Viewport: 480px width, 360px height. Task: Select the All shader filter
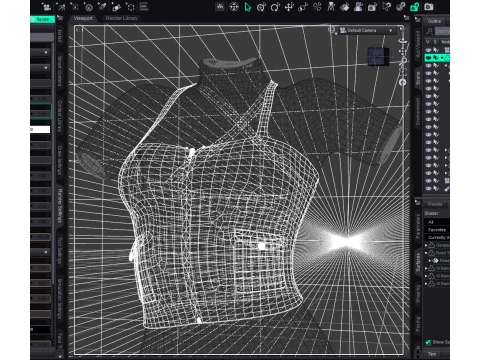coord(437,222)
